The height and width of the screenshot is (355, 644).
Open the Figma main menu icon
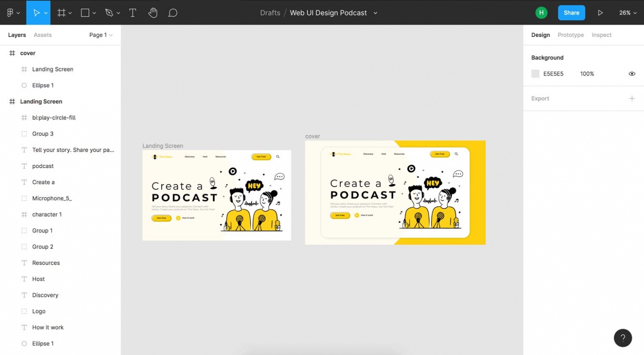pyautogui.click(x=10, y=13)
